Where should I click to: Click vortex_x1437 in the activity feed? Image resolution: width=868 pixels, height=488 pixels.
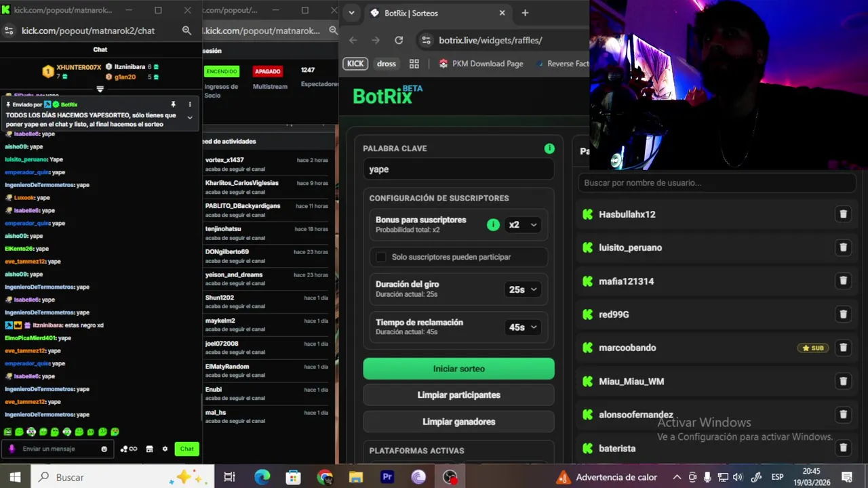(224, 160)
